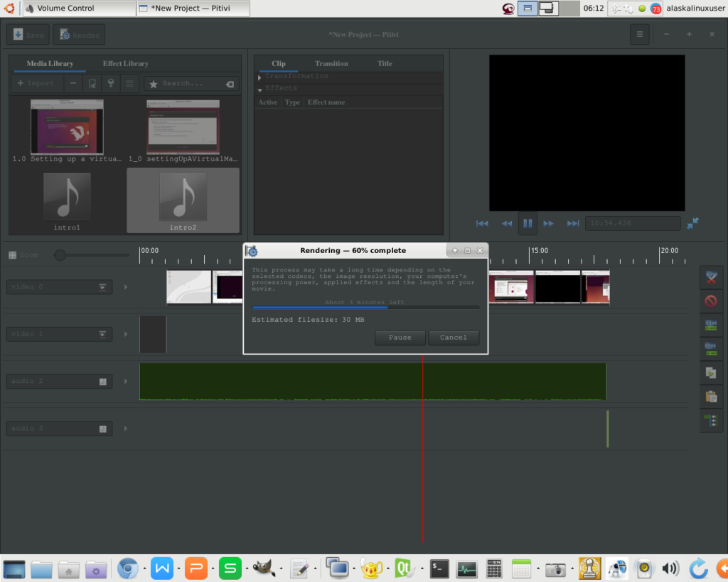Click the Group clips icon
This screenshot has width=728, height=582.
click(710, 325)
